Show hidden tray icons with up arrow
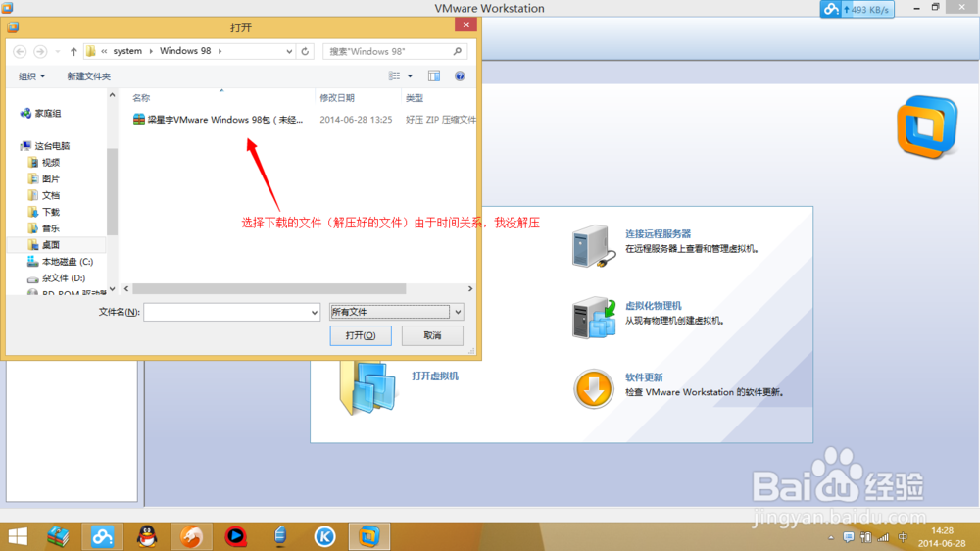The height and width of the screenshot is (551, 980). click(831, 538)
